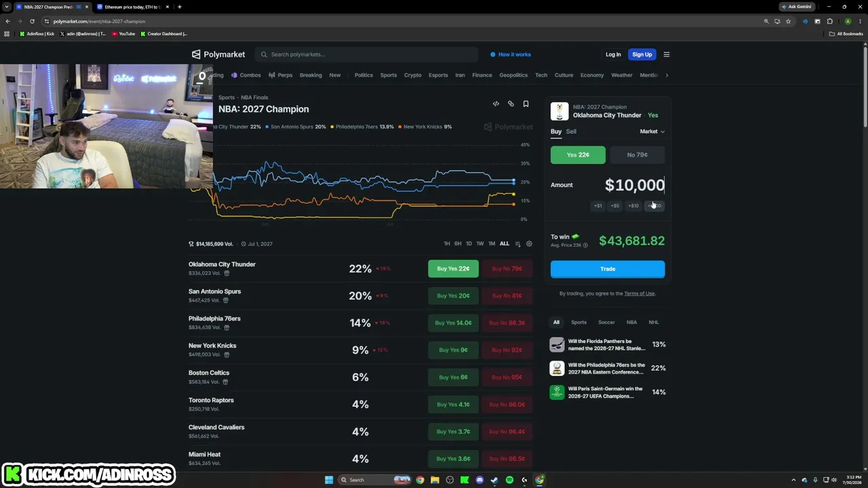Viewport: 868px width, 488px height.
Task: Add $10 to the trade amount
Action: (633, 205)
